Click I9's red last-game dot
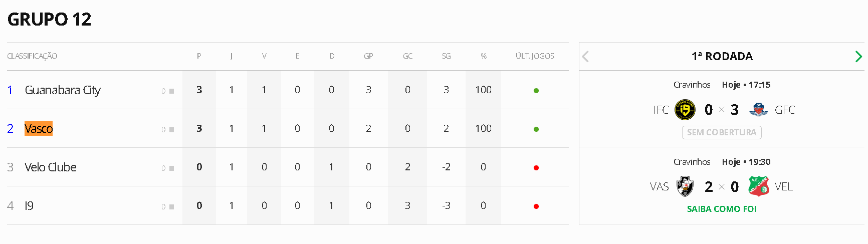This screenshot has width=868, height=244. coord(536,206)
